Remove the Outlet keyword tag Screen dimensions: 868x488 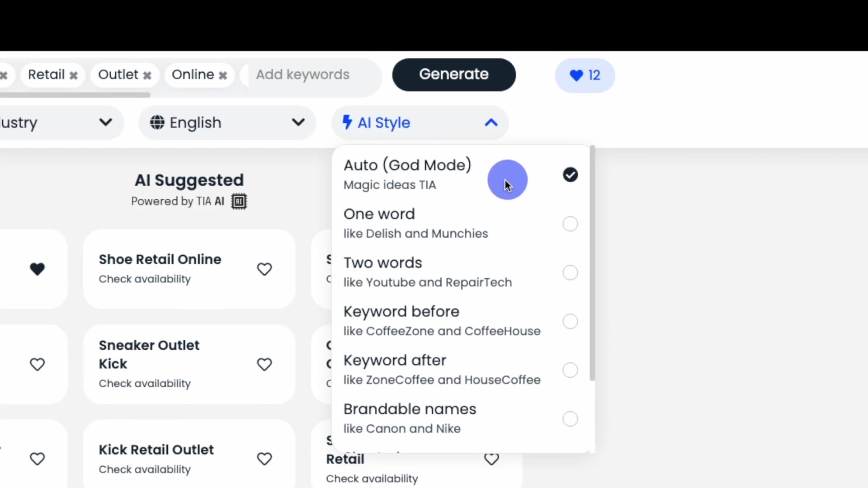click(147, 75)
